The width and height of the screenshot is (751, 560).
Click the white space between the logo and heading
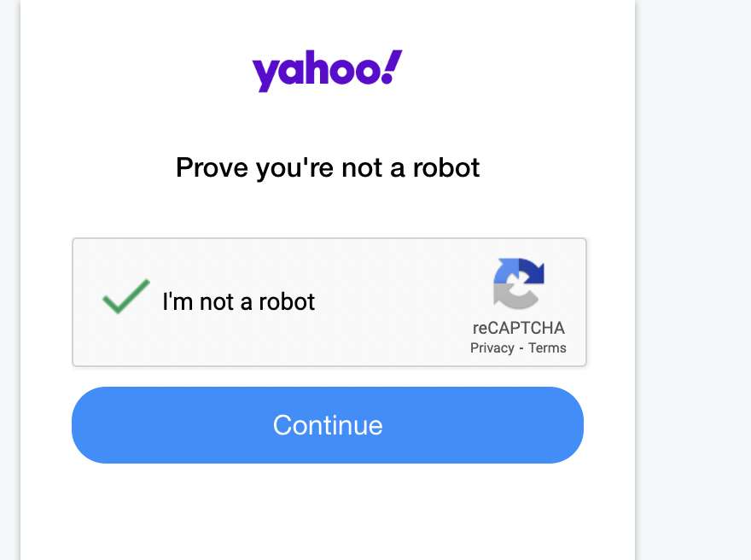point(328,120)
